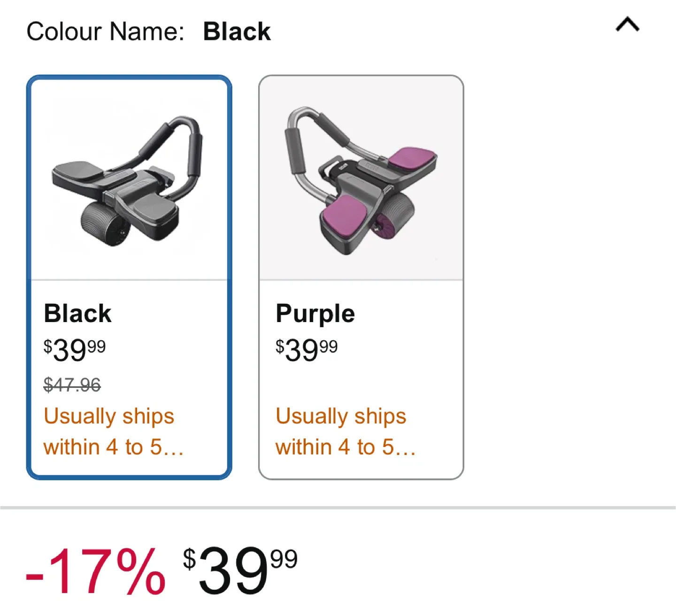Click the Purple label inside the card

pos(315,314)
